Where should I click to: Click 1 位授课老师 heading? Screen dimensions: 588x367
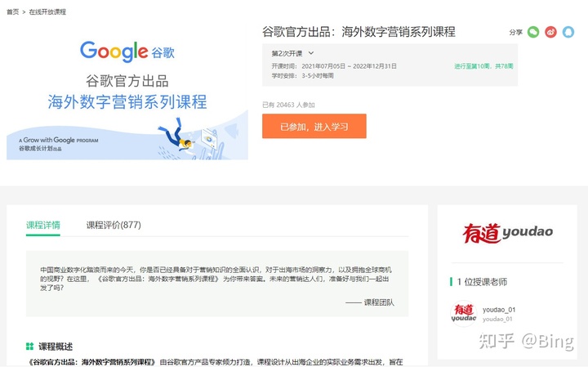click(482, 282)
